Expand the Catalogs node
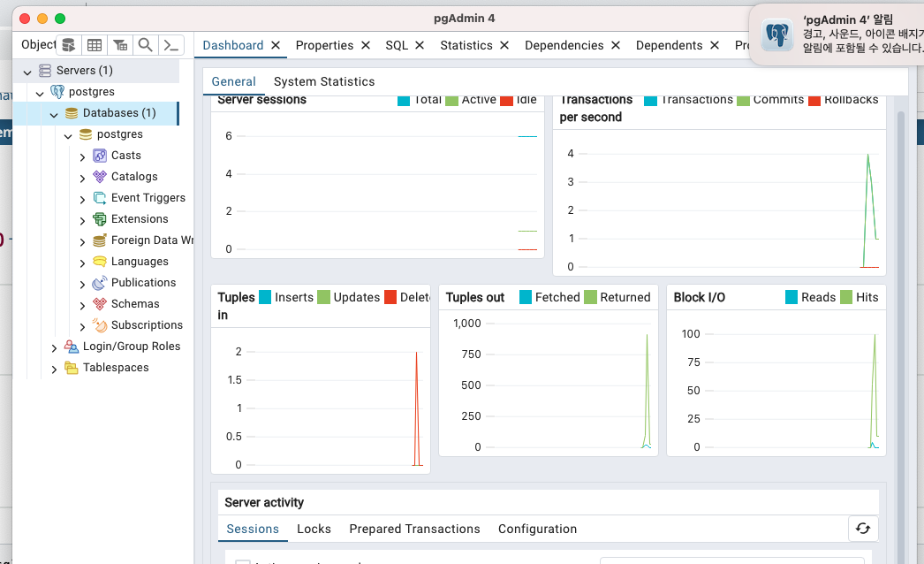 pyautogui.click(x=82, y=179)
